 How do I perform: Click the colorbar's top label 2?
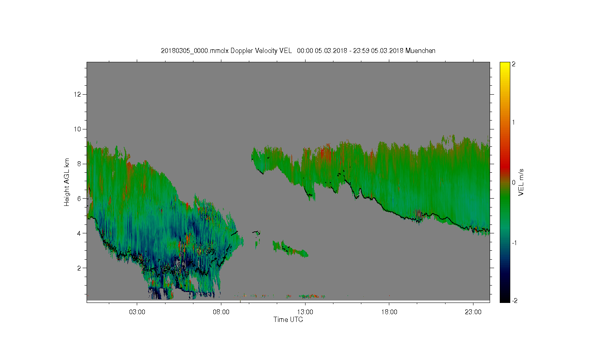click(x=514, y=64)
